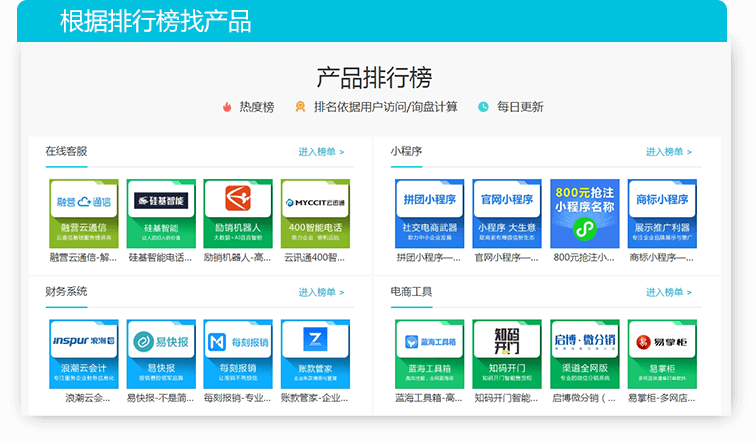Click the 每刻报销 product tile

pyautogui.click(x=238, y=353)
